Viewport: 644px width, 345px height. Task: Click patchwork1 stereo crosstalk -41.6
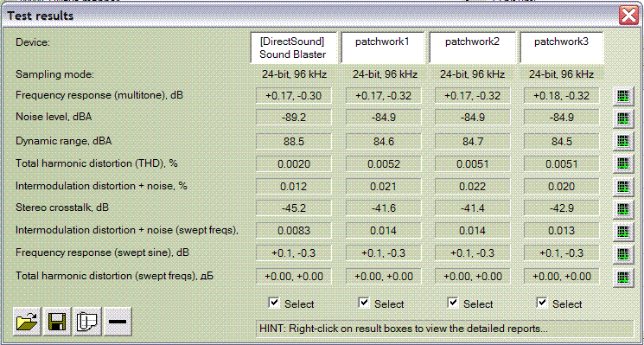click(383, 208)
